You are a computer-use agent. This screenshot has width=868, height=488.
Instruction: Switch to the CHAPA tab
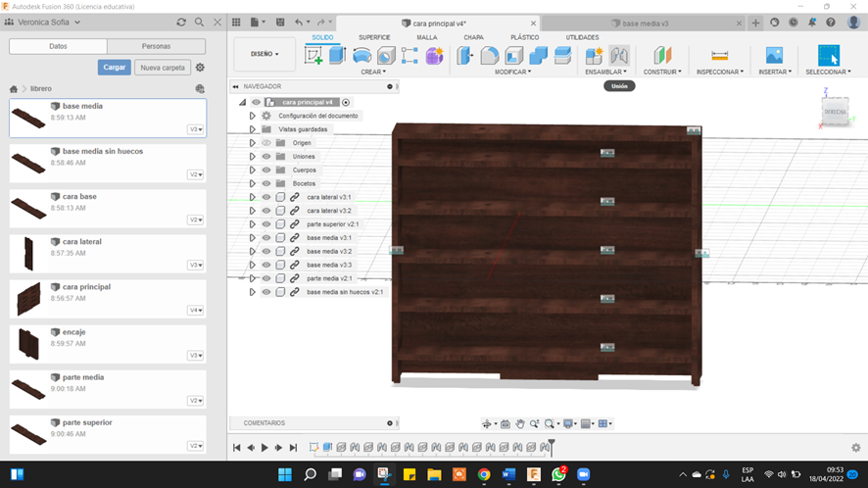pos(473,37)
